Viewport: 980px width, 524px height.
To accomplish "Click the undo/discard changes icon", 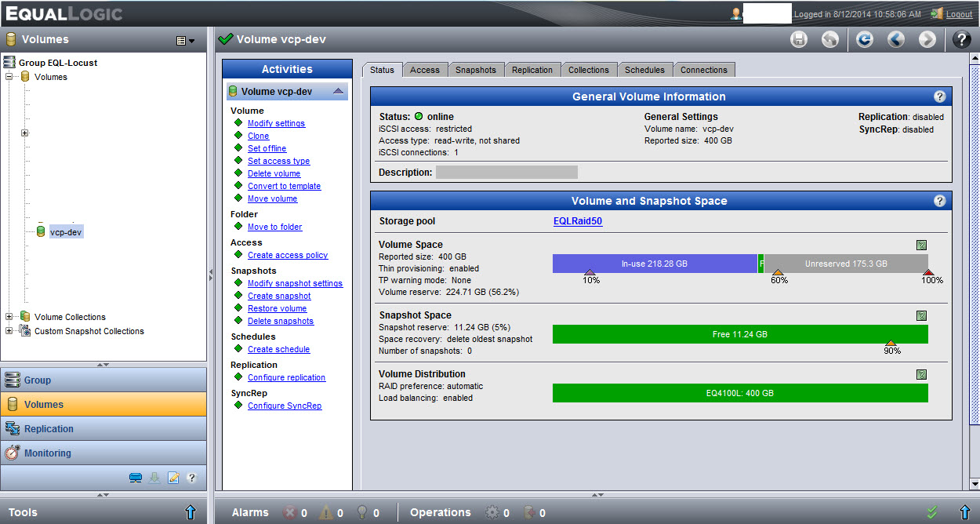I will pyautogui.click(x=829, y=39).
